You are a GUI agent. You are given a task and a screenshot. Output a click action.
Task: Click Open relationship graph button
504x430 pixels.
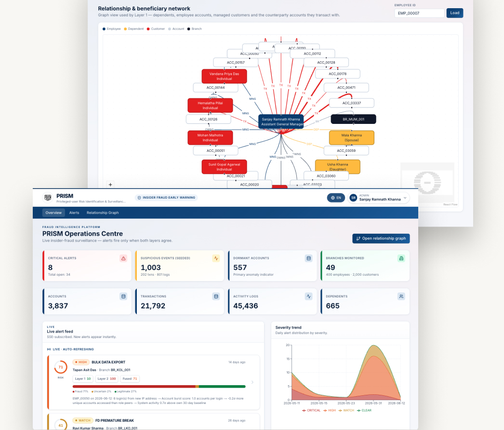coord(381,238)
